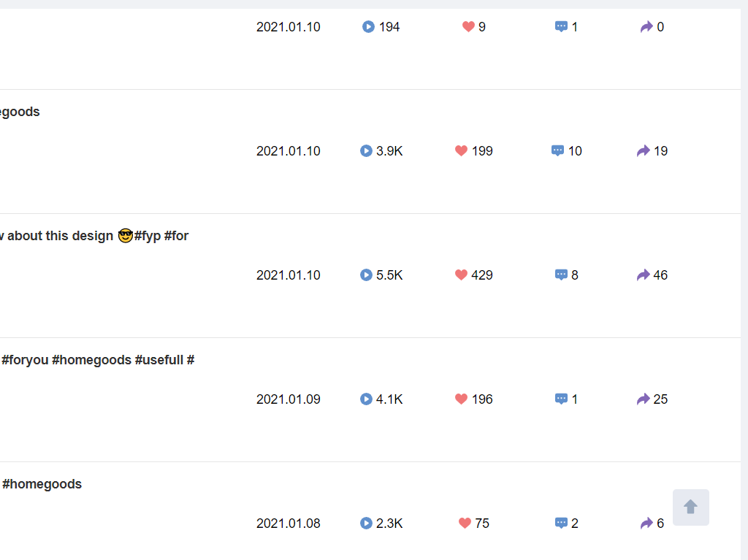Image resolution: width=748 pixels, height=560 pixels.
Task: Click the share arrow icon showing 25
Action: pyautogui.click(x=643, y=399)
